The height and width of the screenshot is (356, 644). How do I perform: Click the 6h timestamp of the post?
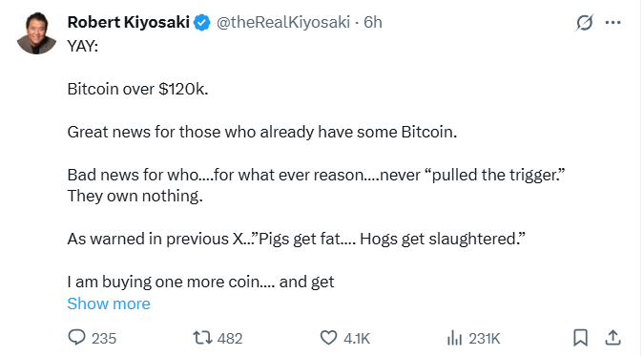[x=372, y=22]
